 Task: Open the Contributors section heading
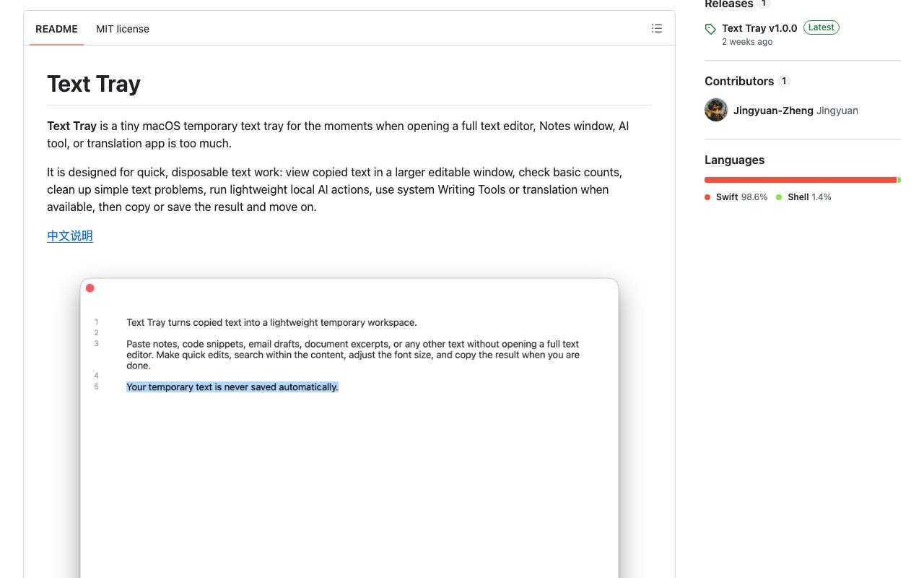click(x=739, y=81)
